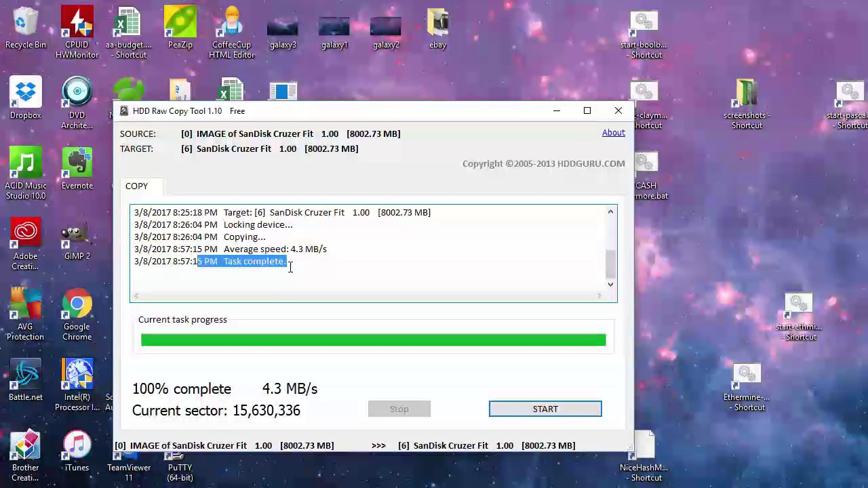
Task: Open CoffeeCup HTML Editor icon
Action: click(231, 32)
